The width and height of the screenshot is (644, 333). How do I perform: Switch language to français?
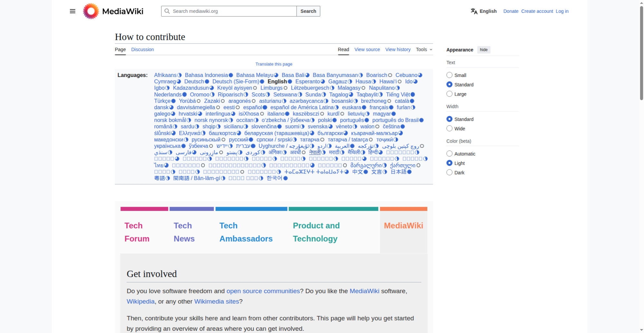coord(379,107)
